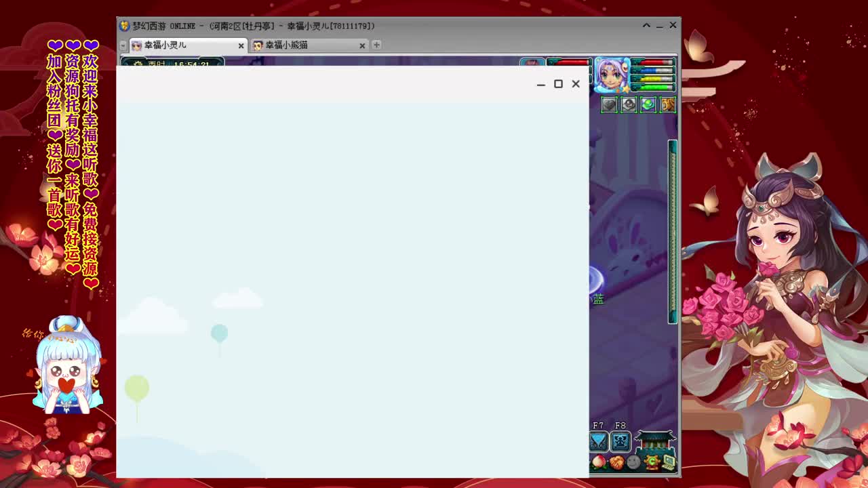The height and width of the screenshot is (488, 868).
Task: Click the teal vertical bar at right edge
Action: coord(673,232)
